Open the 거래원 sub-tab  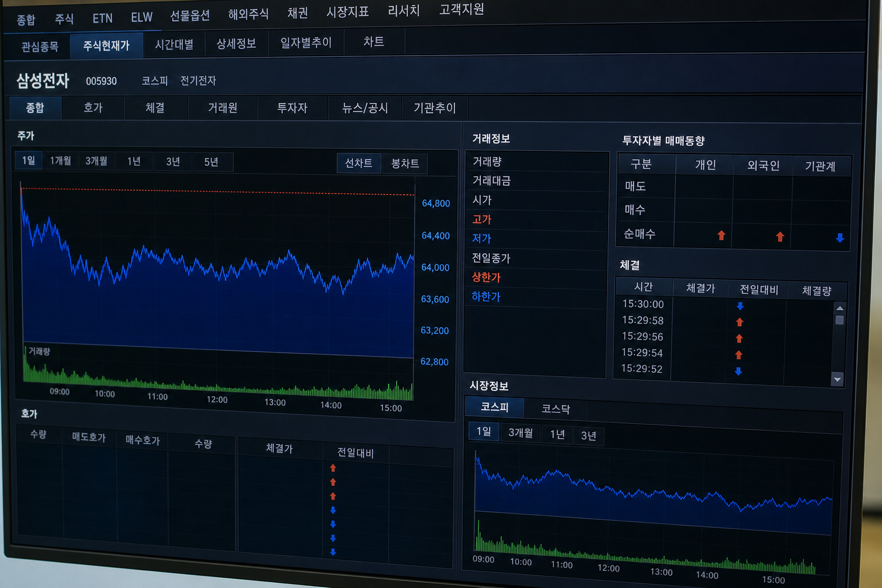223,107
